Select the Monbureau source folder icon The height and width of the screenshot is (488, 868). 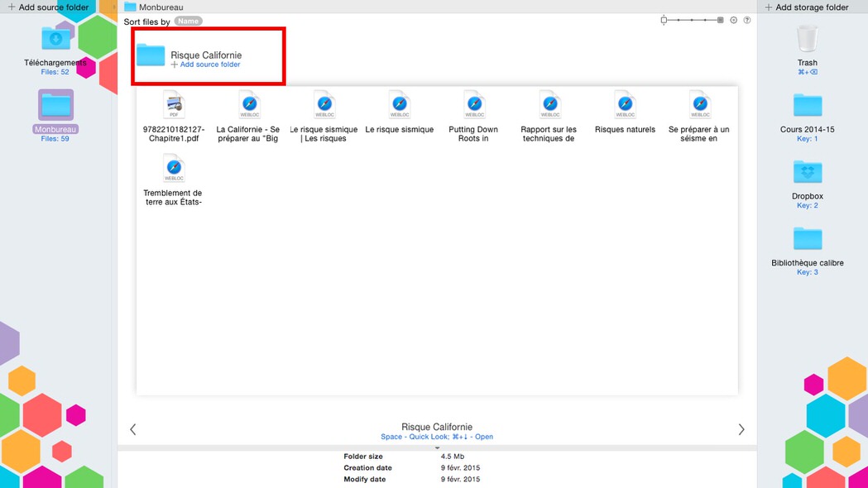pyautogui.click(x=55, y=105)
